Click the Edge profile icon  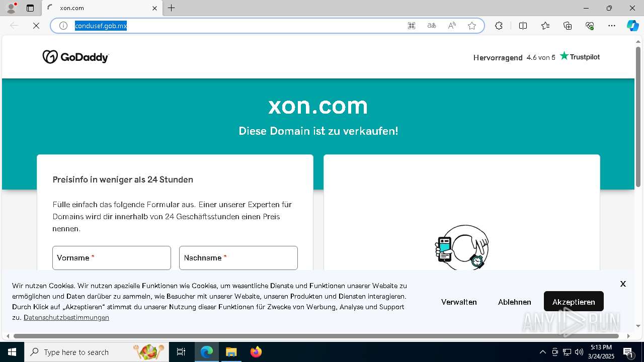(x=11, y=8)
